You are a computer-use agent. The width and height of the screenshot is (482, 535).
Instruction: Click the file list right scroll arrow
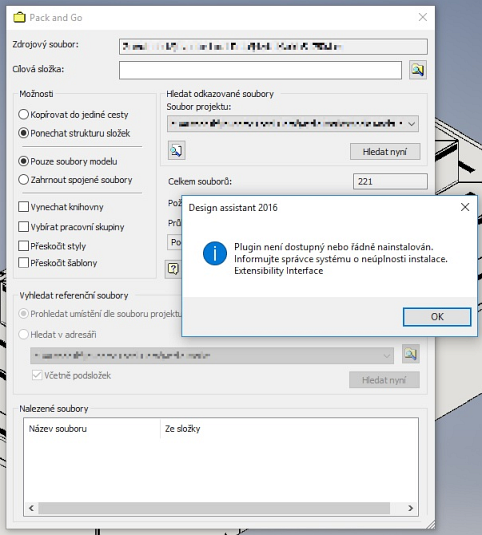pos(410,508)
